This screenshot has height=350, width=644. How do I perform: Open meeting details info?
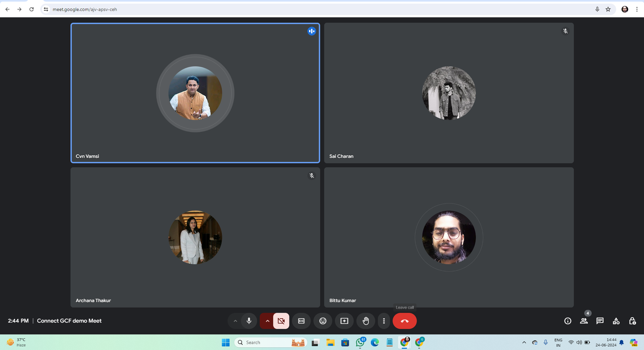[568, 321]
